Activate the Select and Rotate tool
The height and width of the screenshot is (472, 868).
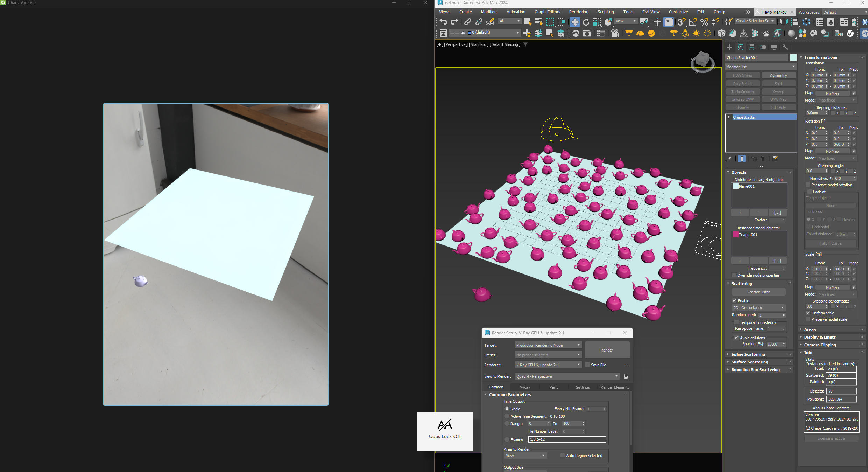[x=586, y=22]
